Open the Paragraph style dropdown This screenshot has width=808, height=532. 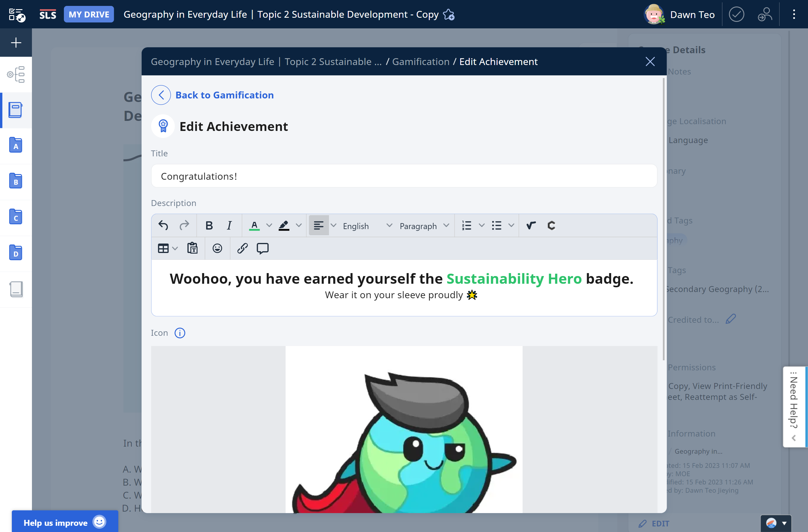tap(424, 226)
